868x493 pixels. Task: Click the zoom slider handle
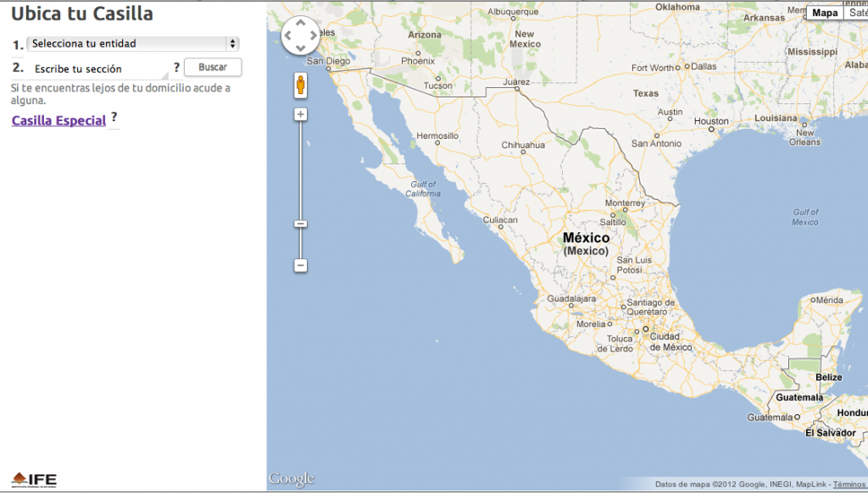pos(300,224)
